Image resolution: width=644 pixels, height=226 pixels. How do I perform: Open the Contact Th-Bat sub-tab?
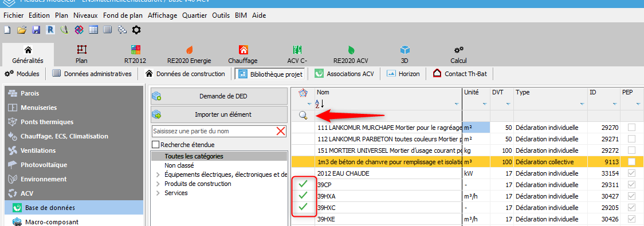click(460, 74)
